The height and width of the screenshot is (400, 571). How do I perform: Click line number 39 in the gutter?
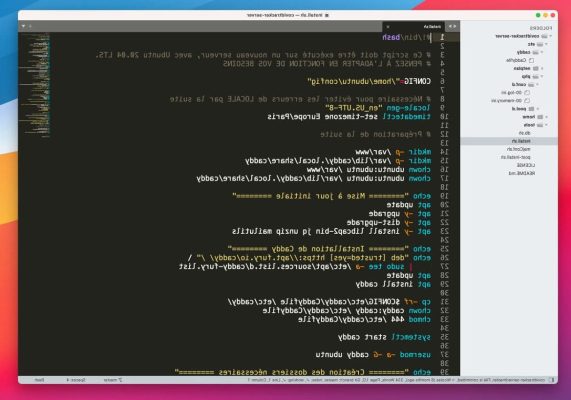coord(444,372)
